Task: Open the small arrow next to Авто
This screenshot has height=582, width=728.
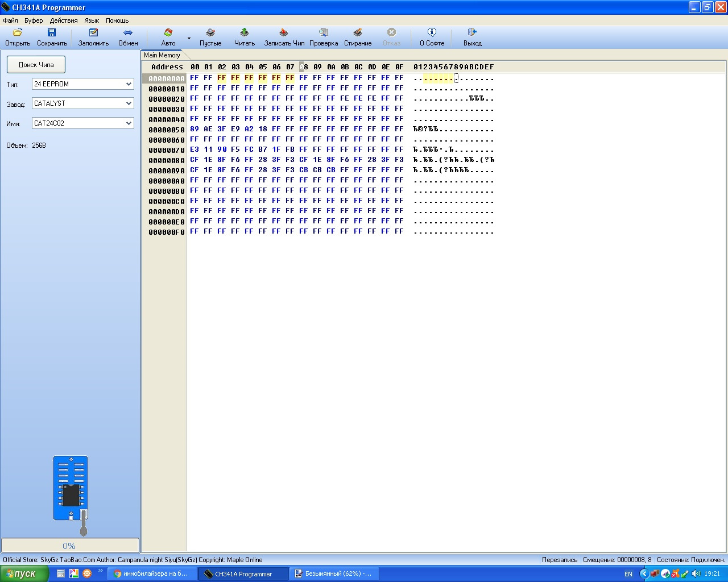Action: pyautogui.click(x=189, y=38)
